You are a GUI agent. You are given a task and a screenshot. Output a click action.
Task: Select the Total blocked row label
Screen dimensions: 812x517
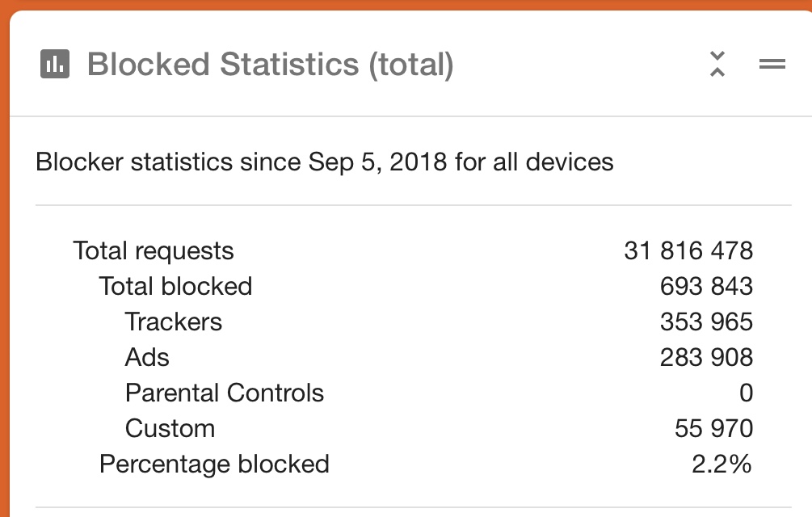click(x=175, y=286)
